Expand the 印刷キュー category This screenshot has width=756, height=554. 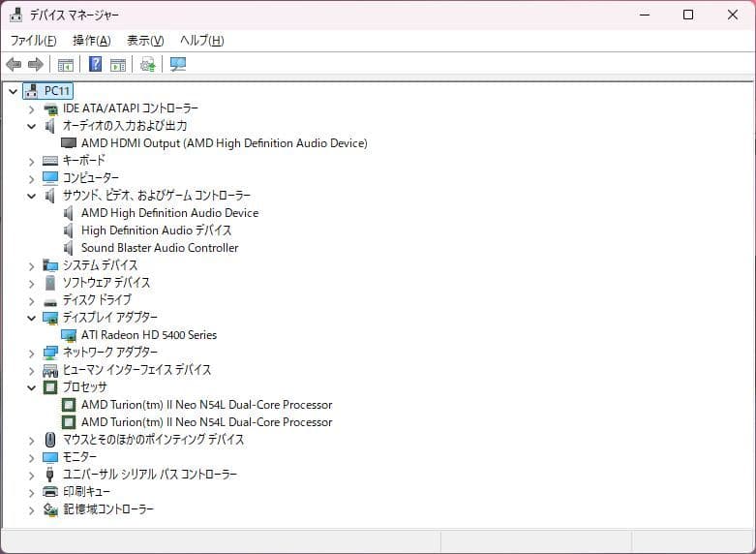31,493
